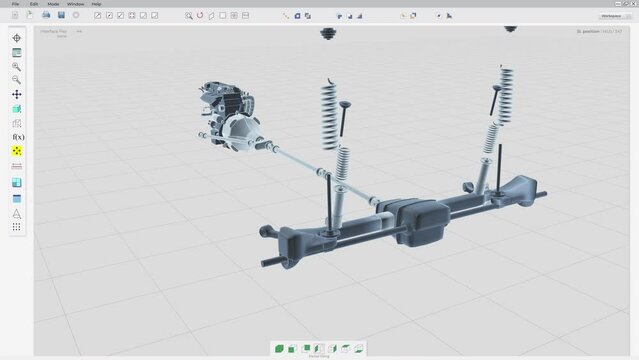Select the top face cube view icon
639x360 pixels.
point(346,348)
